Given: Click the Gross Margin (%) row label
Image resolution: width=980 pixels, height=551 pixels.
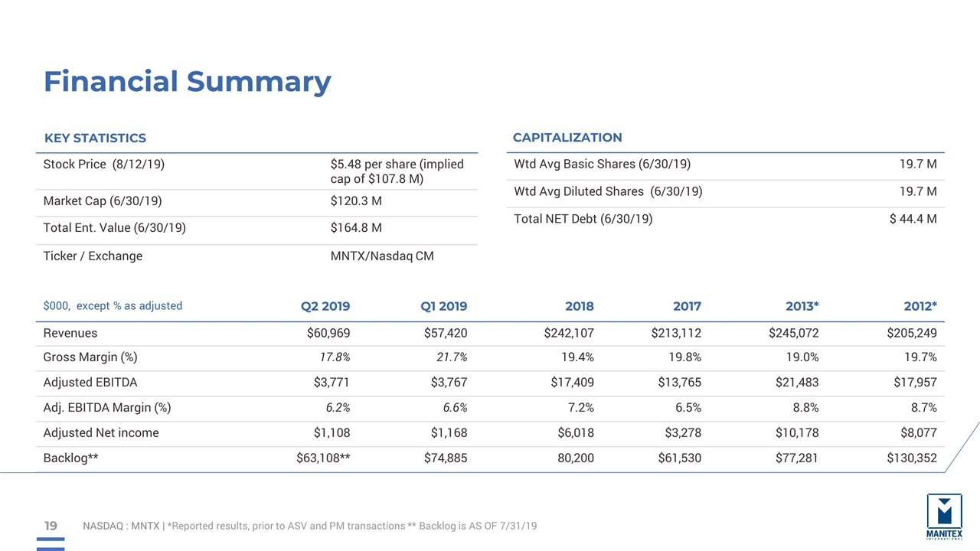Looking at the screenshot, I should pyautogui.click(x=90, y=357).
